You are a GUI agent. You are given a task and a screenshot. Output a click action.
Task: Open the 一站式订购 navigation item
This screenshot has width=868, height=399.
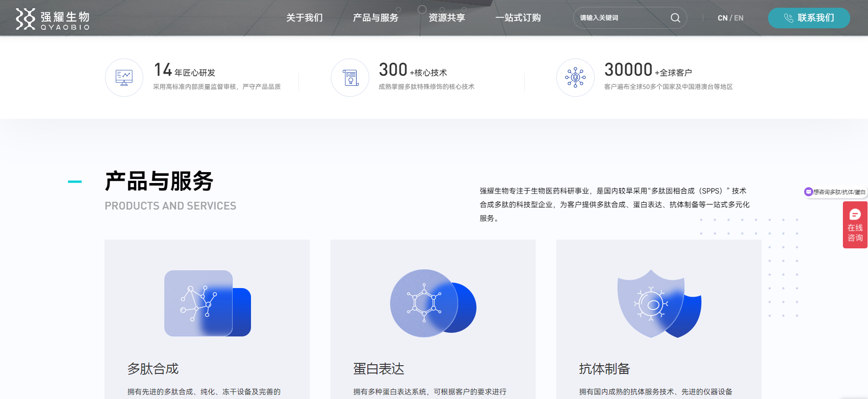coord(518,18)
